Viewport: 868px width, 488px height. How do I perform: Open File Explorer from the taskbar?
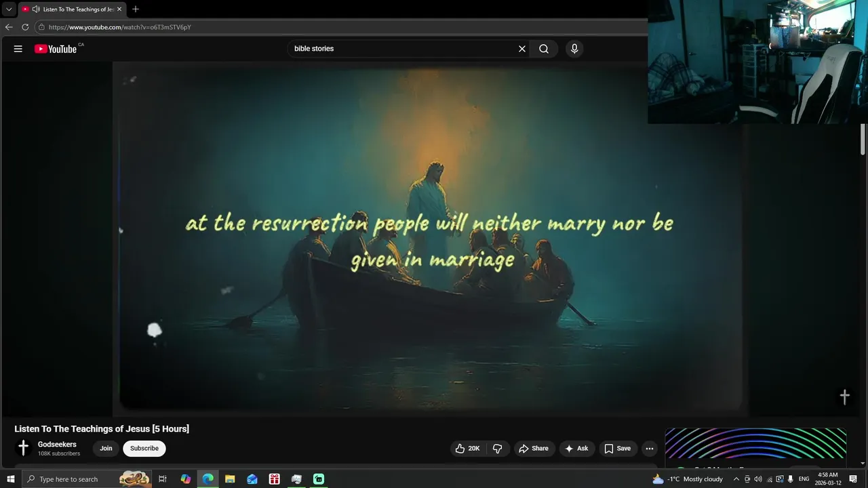(x=230, y=479)
